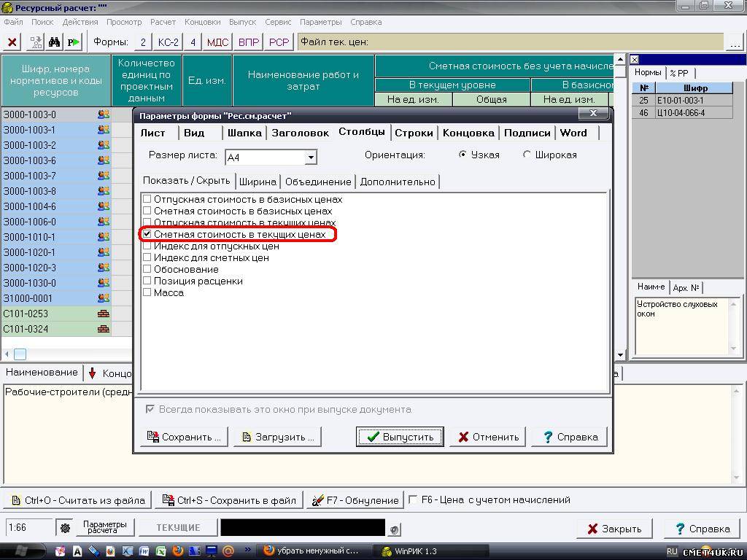
Task: Select the Широкая orientation radio button
Action: click(527, 155)
